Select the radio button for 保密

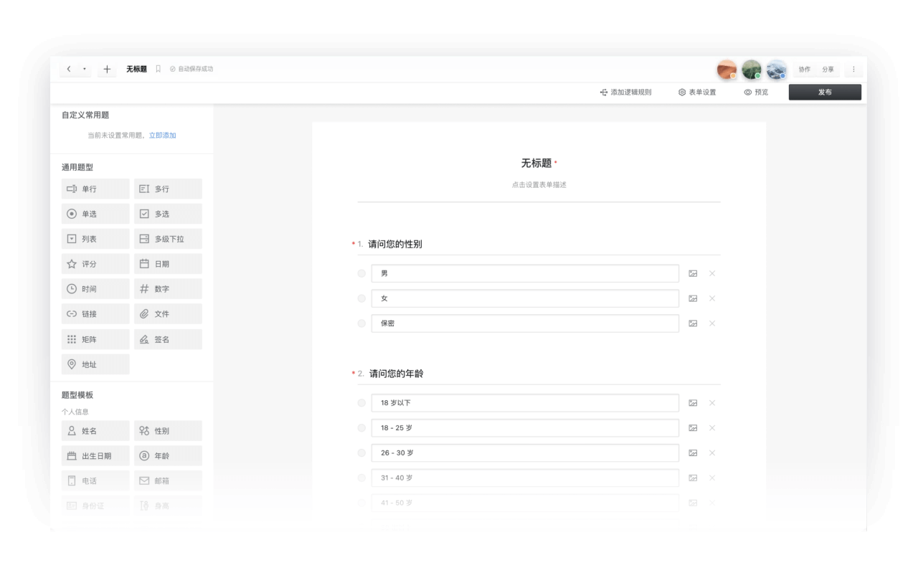pos(361,324)
